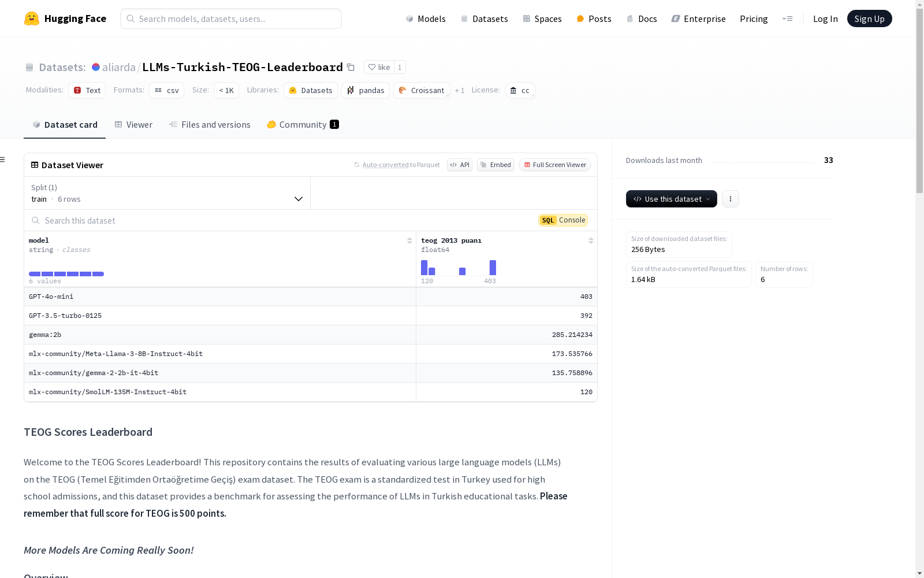Open the Files and versions tab
924x578 pixels.
[210, 125]
